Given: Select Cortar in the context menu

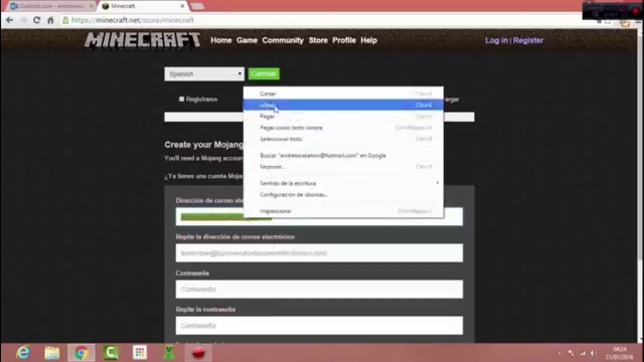Looking at the screenshot, I should 343,94.
